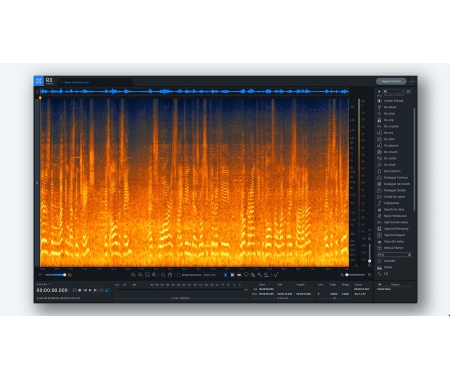Open the Azimuth utility module icon
The width and height of the screenshot is (450, 380).
point(379,261)
